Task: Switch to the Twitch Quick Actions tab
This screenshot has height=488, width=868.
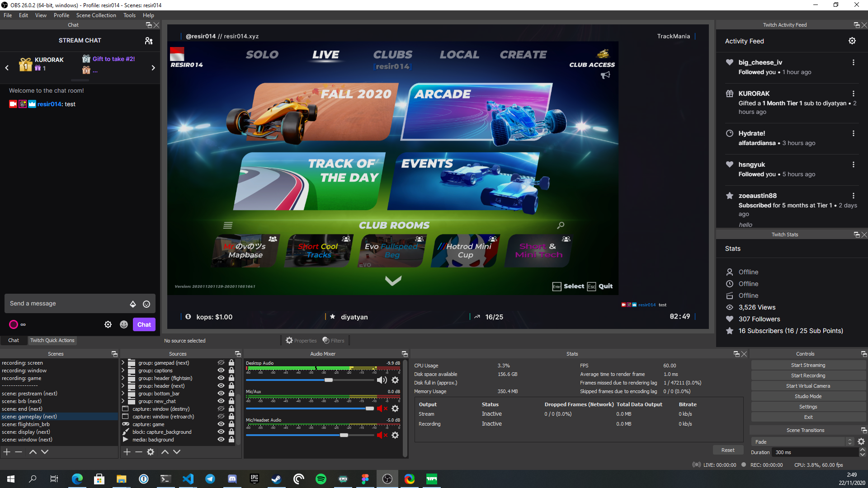Action: (52, 340)
